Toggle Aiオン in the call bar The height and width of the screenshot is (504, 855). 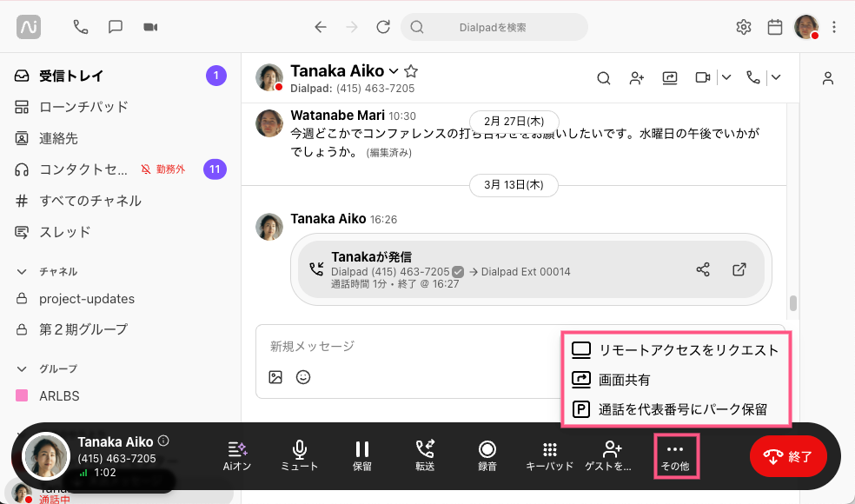click(236, 456)
